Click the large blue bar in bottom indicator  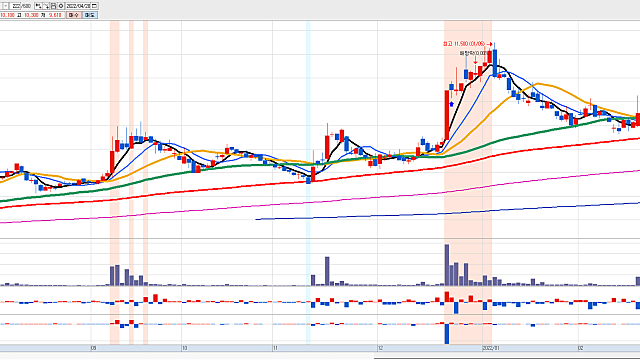pos(447,333)
